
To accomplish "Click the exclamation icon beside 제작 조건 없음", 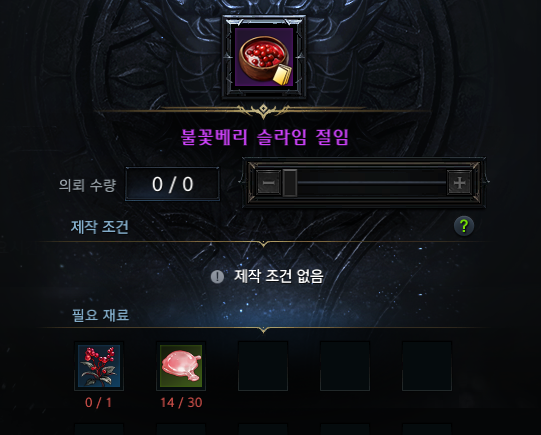I will [217, 276].
